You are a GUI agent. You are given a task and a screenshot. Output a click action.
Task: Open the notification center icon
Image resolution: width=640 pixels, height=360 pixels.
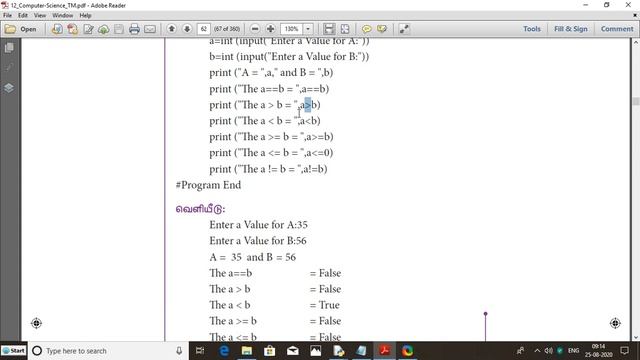click(624, 351)
